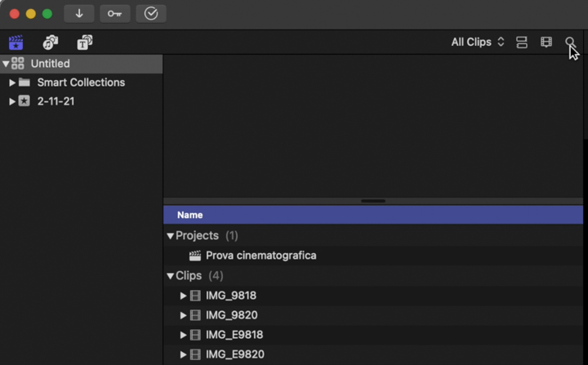This screenshot has height=365, width=588.
Task: Expand the Smart Collections folder
Action: pyautogui.click(x=12, y=82)
